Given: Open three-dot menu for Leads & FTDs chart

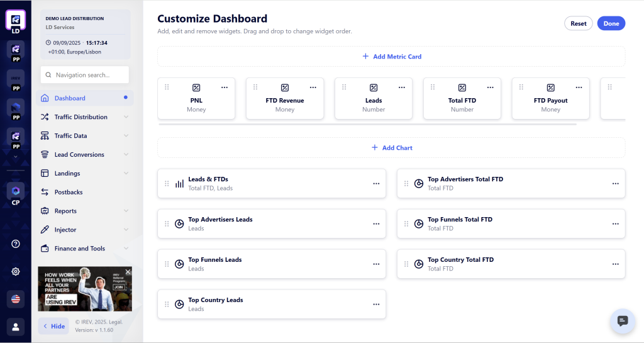Looking at the screenshot, I should click(376, 184).
